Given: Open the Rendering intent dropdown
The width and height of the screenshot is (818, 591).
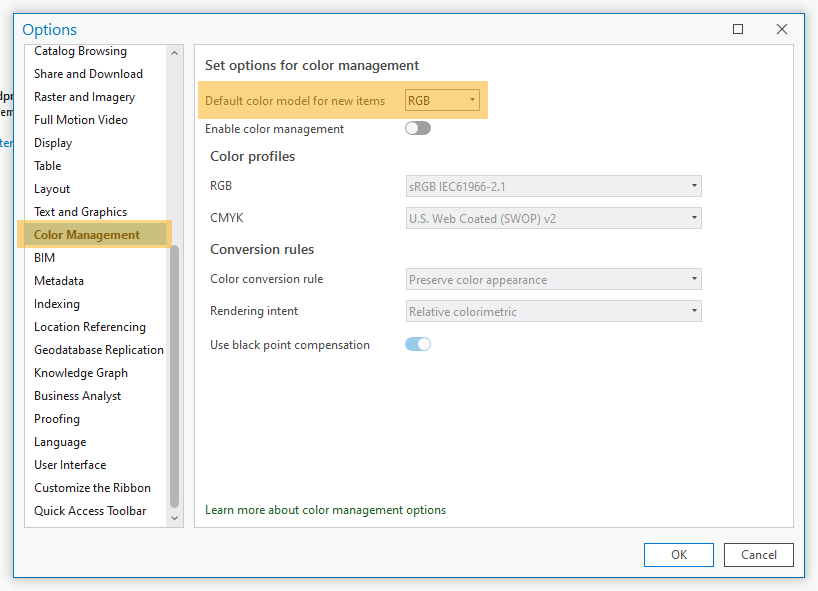Looking at the screenshot, I should [x=694, y=311].
